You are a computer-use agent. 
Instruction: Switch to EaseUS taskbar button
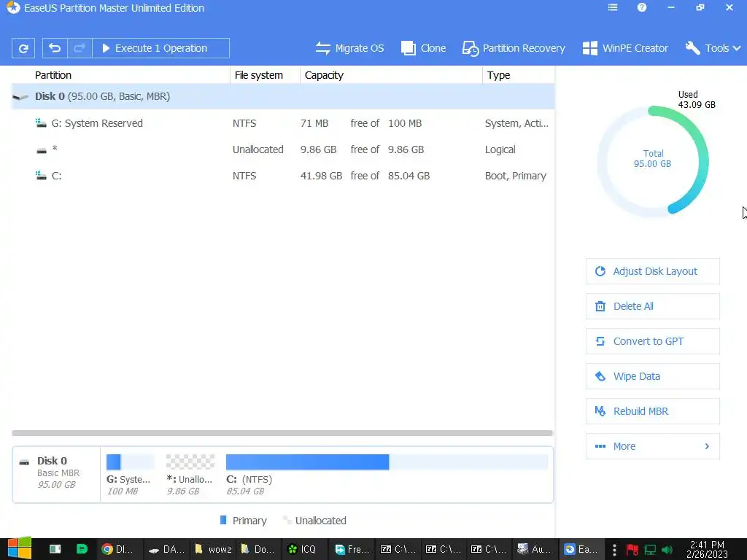coord(581,549)
